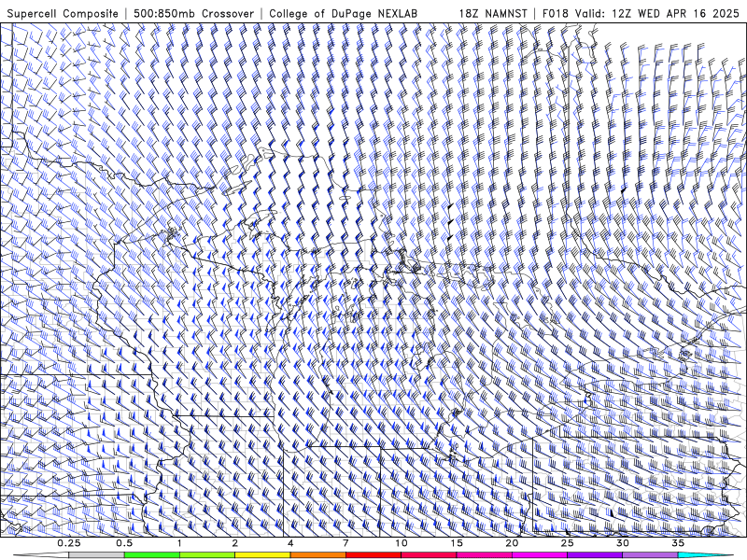The width and height of the screenshot is (747, 560).
Task: Click the color scale value 20
Action: [512, 543]
